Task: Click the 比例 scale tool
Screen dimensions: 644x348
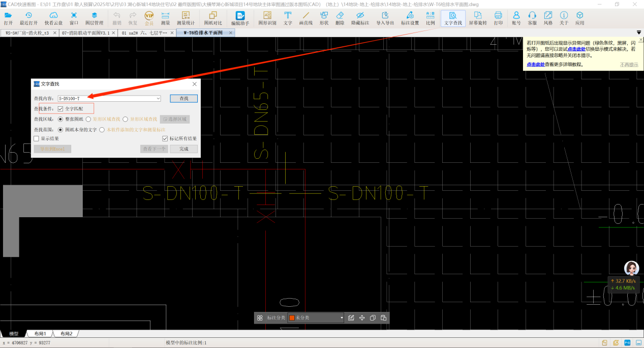Action: point(430,18)
